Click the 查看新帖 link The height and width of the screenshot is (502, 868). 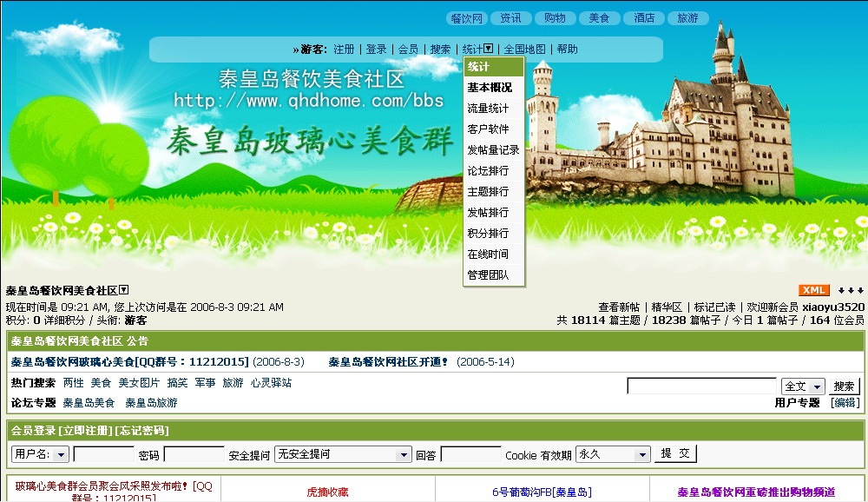click(619, 307)
